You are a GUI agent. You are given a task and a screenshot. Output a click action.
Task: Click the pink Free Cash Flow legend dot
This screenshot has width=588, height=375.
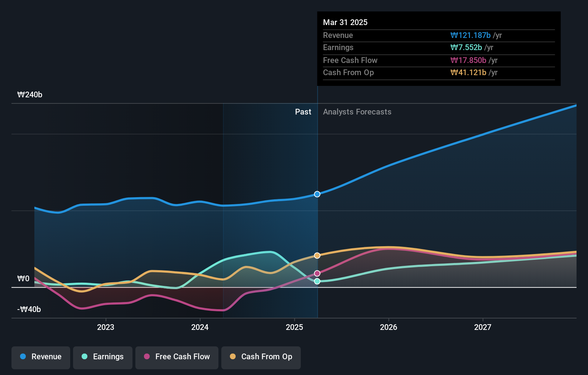tap(147, 356)
